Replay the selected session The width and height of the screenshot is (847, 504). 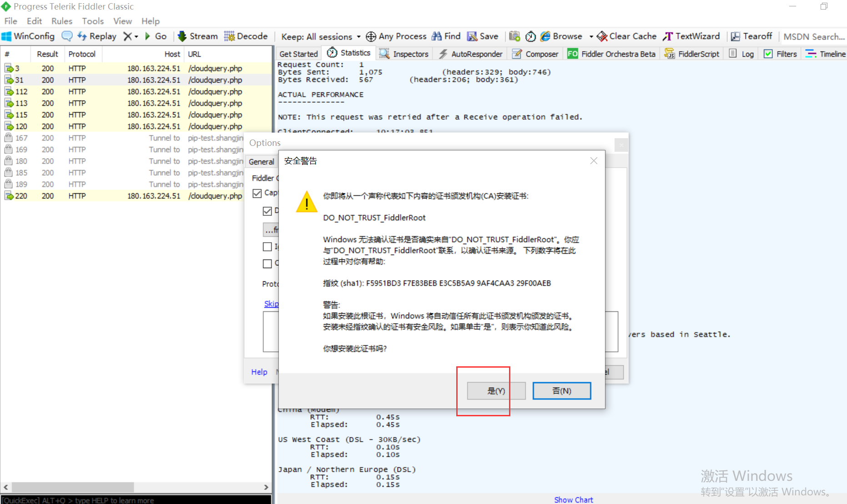click(x=97, y=36)
